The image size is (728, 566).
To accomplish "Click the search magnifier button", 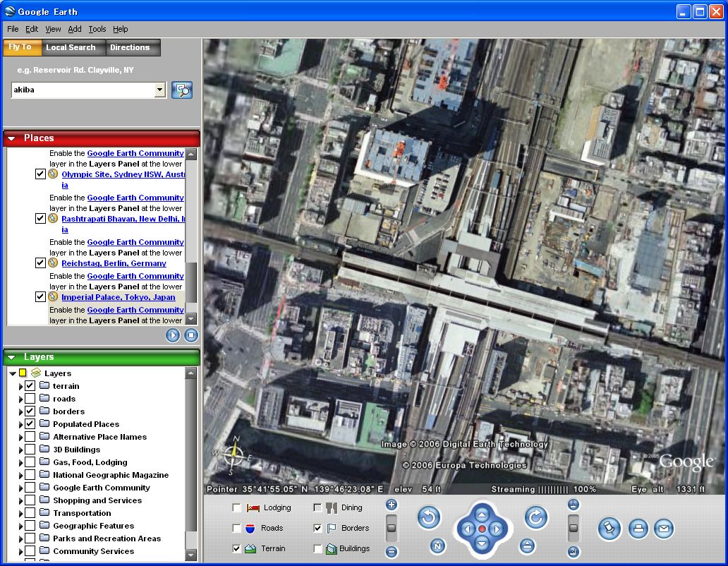I will [182, 90].
